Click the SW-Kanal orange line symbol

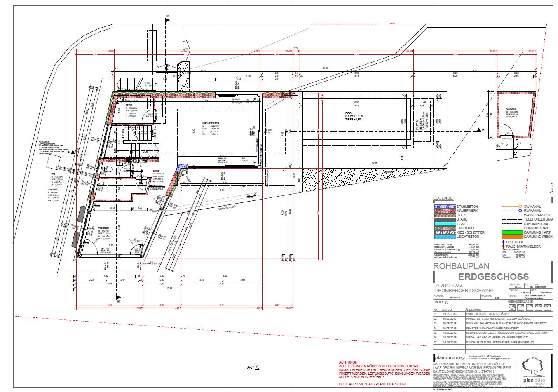511,206
